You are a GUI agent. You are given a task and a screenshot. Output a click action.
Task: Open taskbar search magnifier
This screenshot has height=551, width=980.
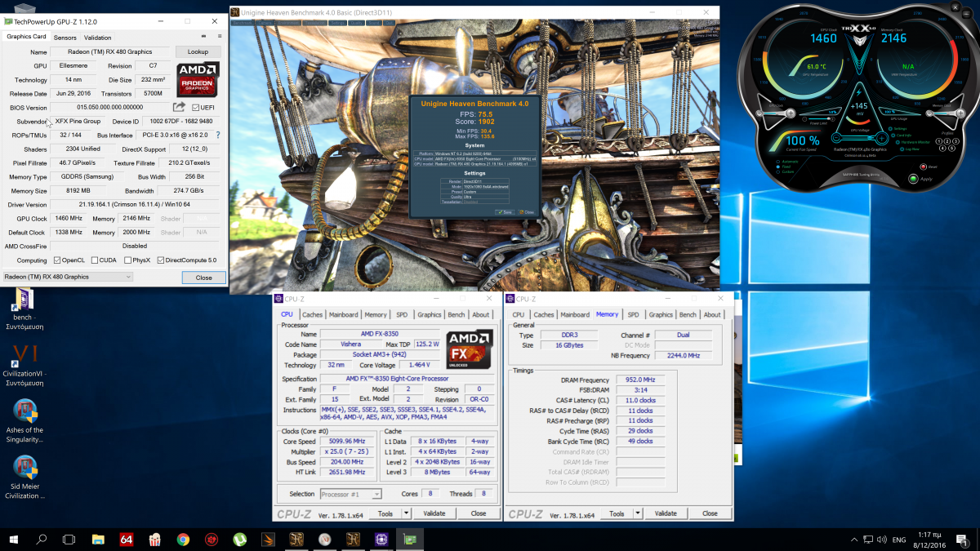[42, 540]
